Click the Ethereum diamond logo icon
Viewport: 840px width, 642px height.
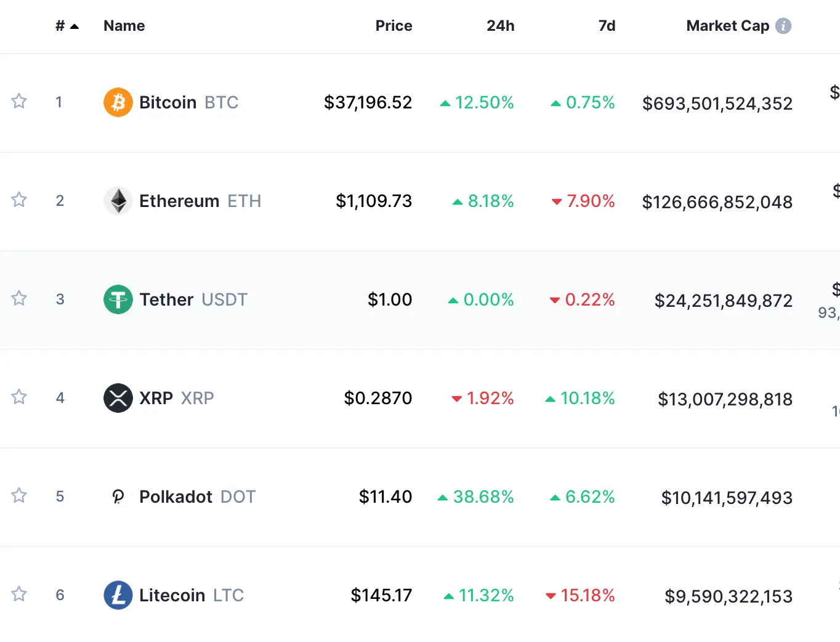click(x=118, y=201)
